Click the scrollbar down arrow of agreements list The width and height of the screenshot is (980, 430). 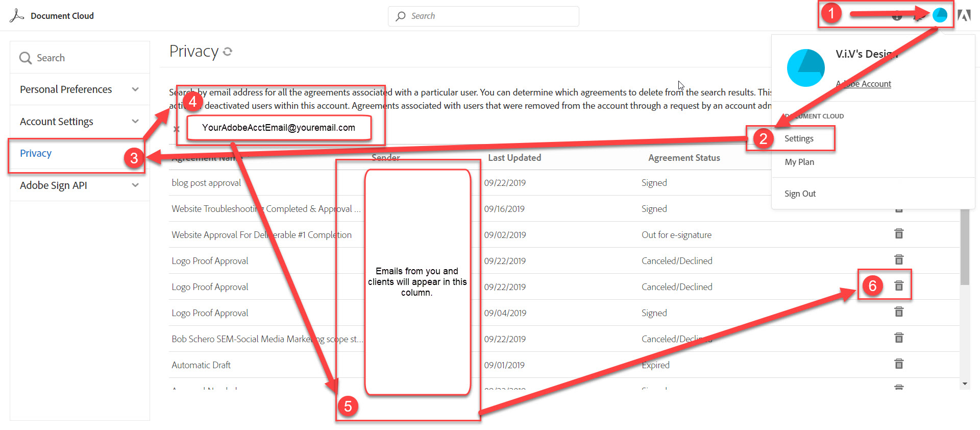pyautogui.click(x=965, y=384)
